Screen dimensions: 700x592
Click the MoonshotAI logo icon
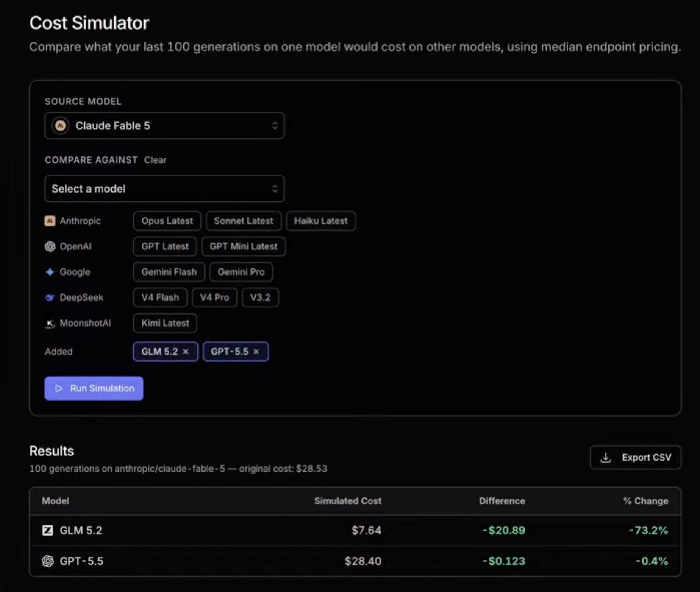point(50,324)
